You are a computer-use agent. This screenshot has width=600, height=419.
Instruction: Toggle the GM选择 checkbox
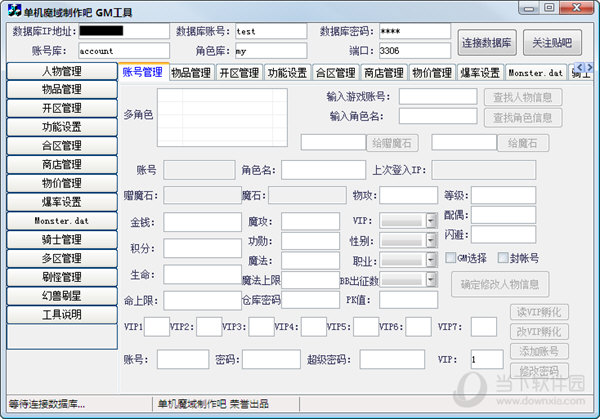[x=451, y=258]
